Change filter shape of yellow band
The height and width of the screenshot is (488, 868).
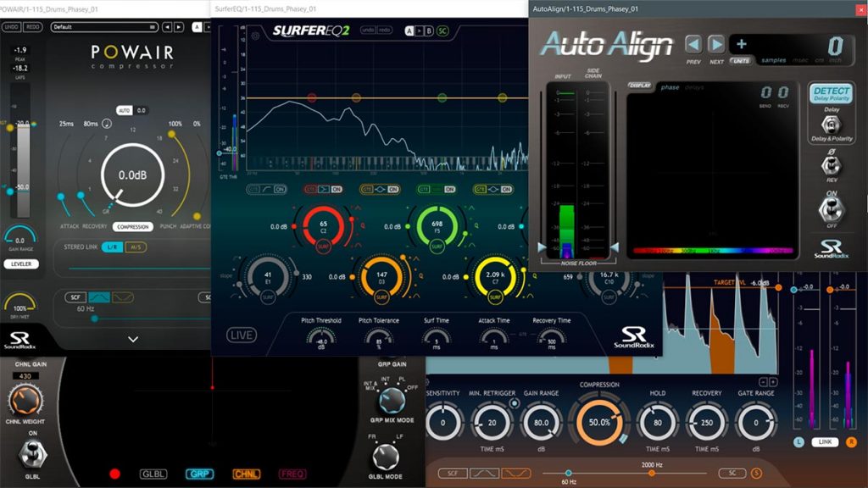pos(493,189)
